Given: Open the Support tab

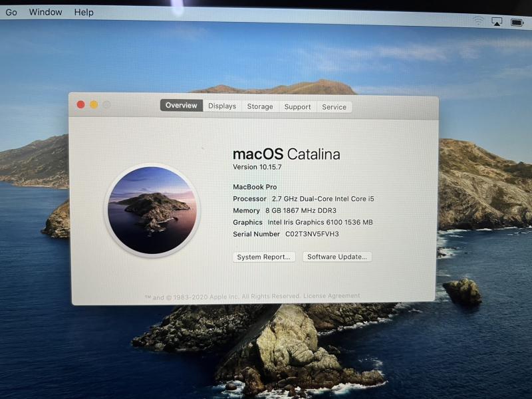Looking at the screenshot, I should [x=297, y=107].
